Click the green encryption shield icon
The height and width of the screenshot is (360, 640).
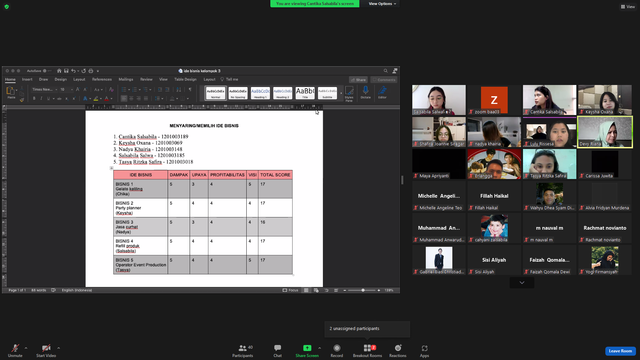pyautogui.click(x=7, y=7)
